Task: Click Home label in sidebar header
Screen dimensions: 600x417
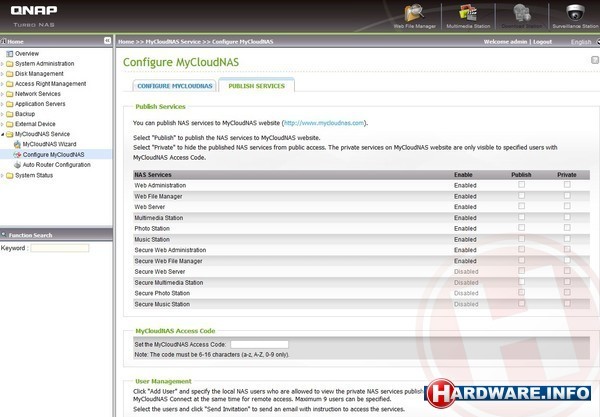Action: [x=15, y=42]
